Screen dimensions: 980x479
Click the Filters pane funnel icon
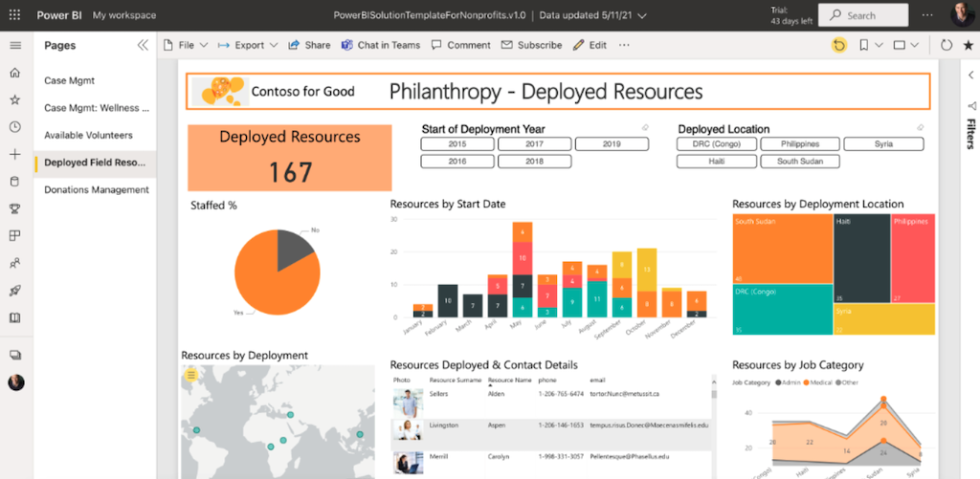click(x=971, y=105)
